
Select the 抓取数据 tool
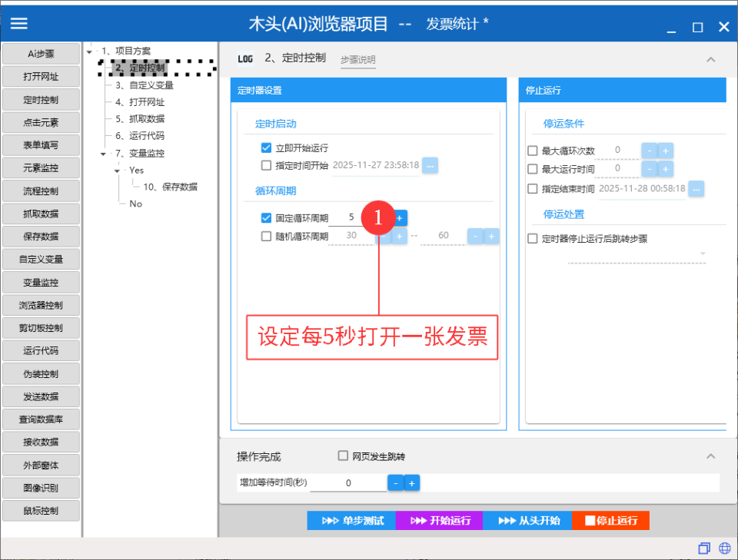(41, 214)
